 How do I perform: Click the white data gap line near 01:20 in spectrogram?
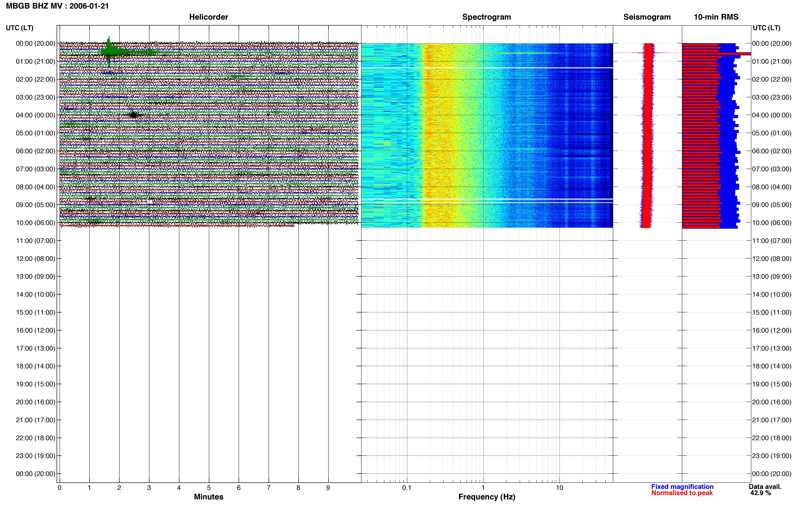click(x=487, y=68)
